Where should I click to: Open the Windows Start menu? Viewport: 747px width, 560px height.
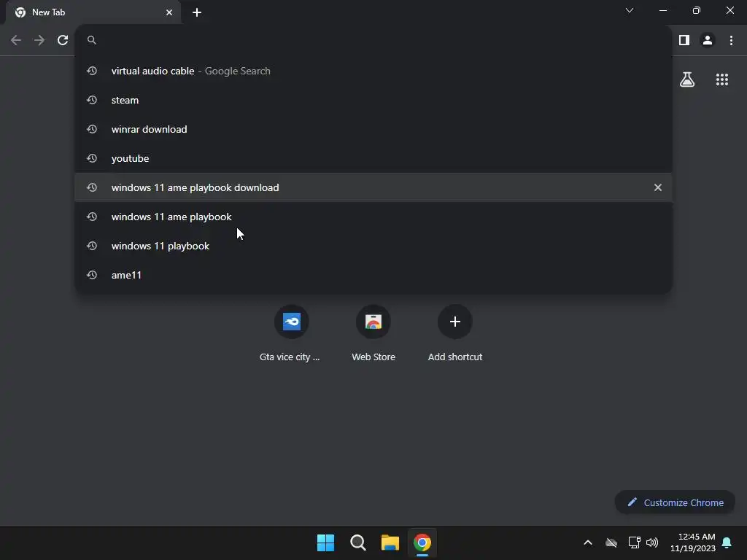[326, 542]
